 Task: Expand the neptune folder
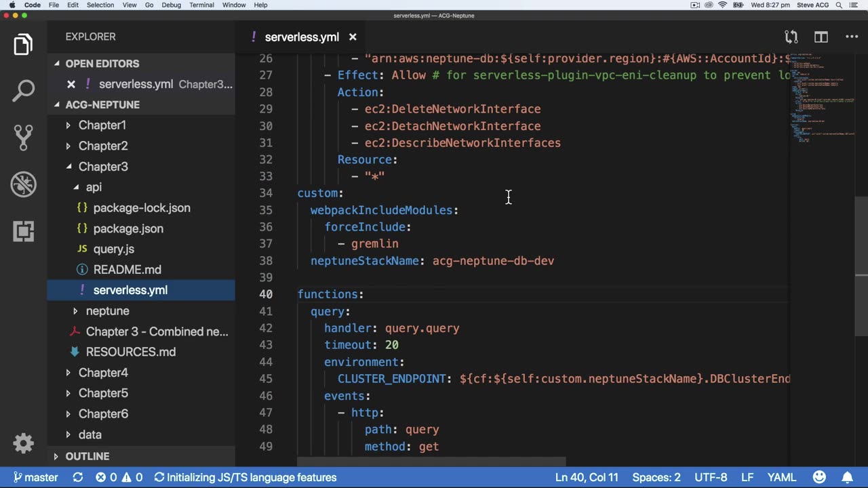click(x=107, y=311)
